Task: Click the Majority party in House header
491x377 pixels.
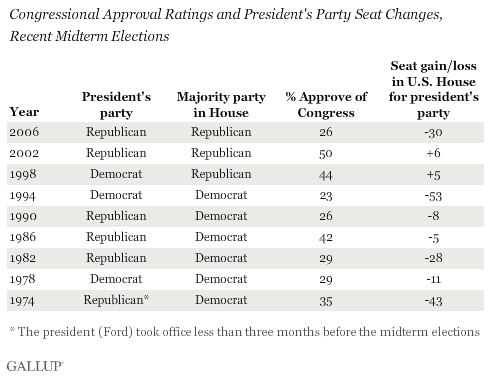Action: point(221,105)
